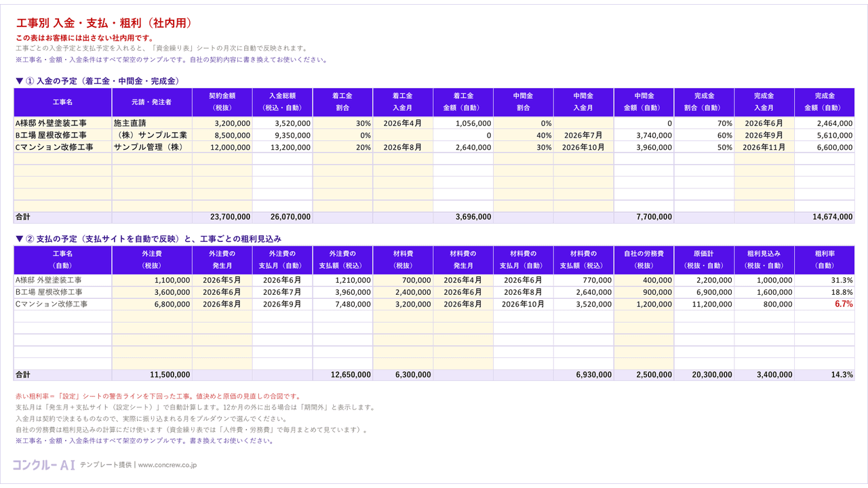Click total 原価計 20,300,000

[704, 375]
